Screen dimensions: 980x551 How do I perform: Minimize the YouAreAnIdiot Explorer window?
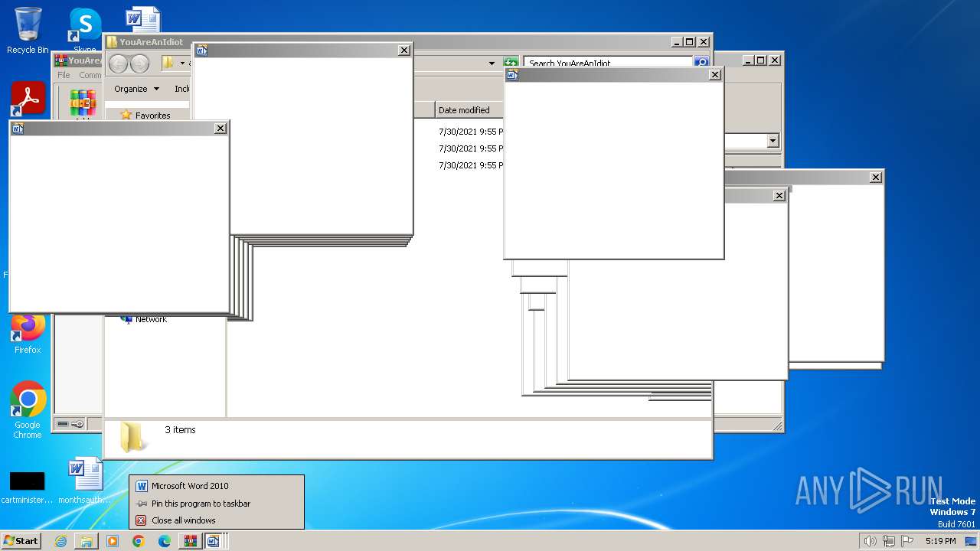click(x=676, y=42)
